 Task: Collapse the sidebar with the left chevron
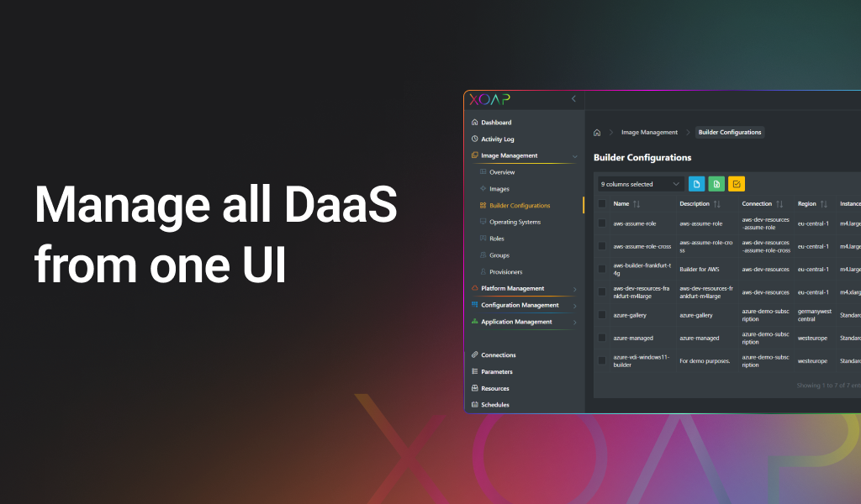(573, 99)
